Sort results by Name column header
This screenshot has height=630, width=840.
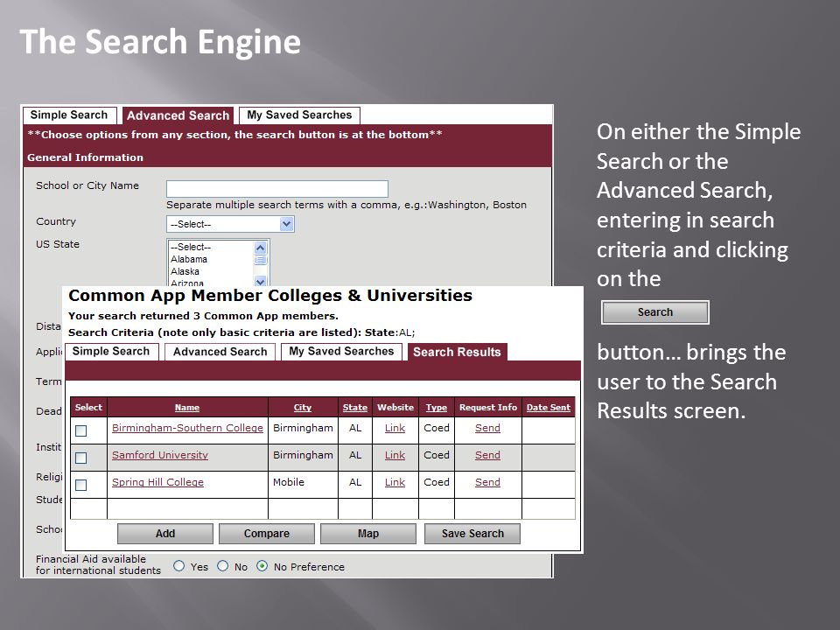click(x=187, y=408)
